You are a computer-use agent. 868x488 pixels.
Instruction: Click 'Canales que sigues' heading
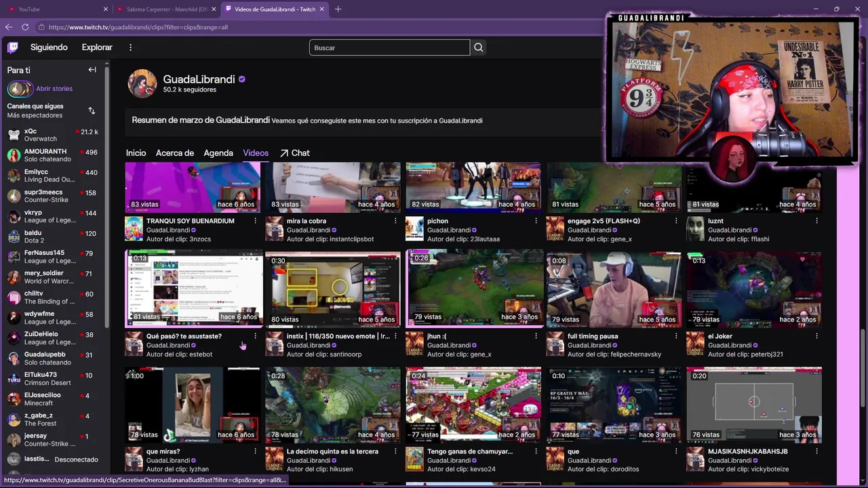(x=35, y=106)
